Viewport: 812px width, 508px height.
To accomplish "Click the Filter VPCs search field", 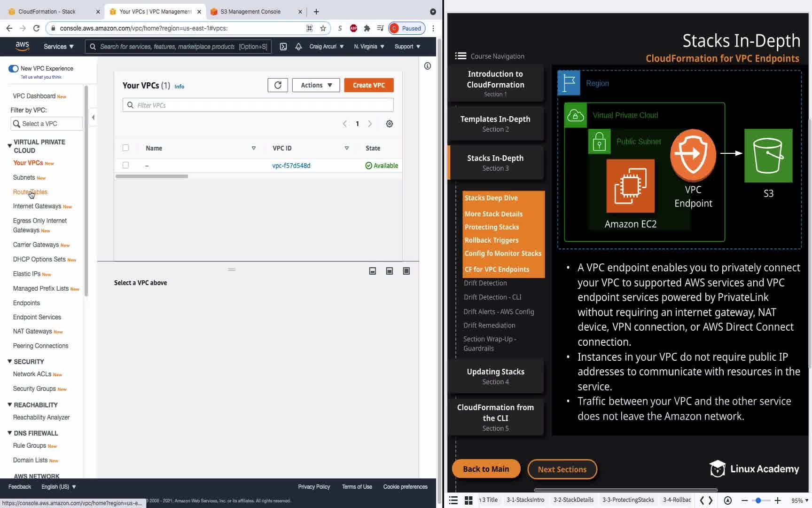I will tap(258, 105).
